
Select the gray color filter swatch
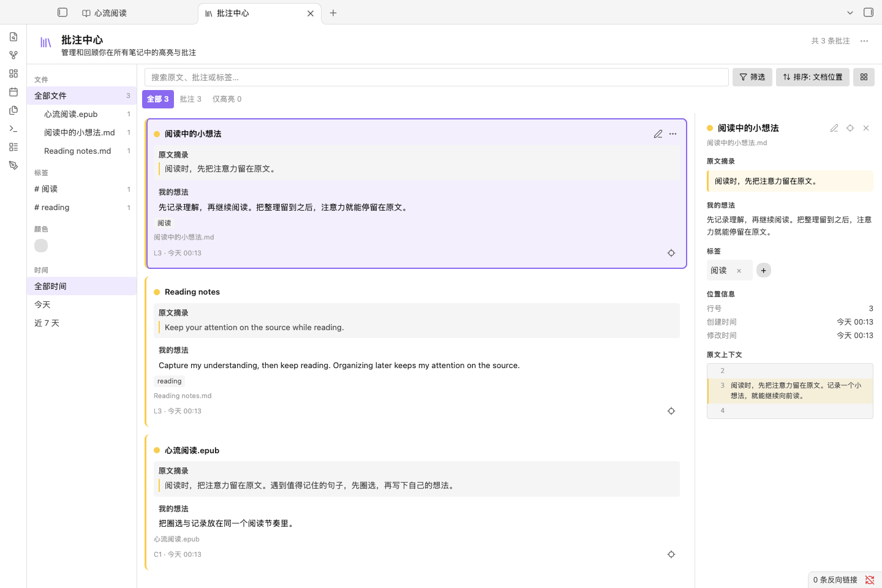pos(41,246)
